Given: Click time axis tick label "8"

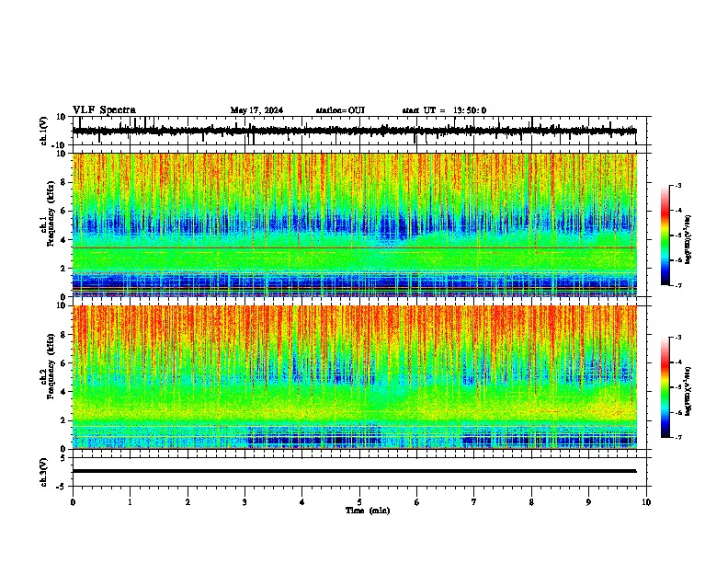Looking at the screenshot, I should tap(531, 502).
